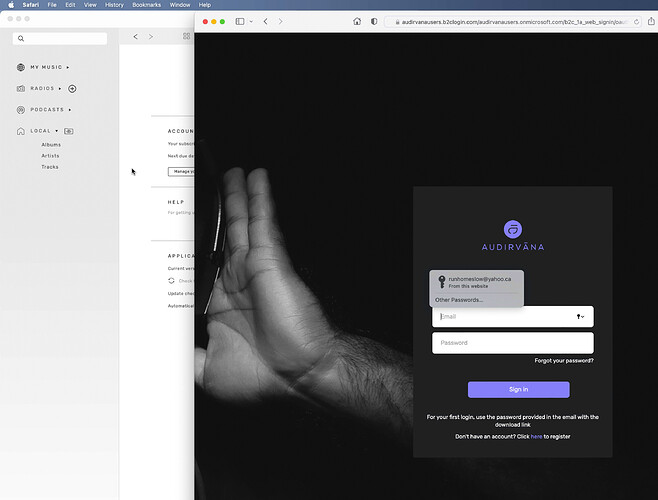Viewport: 658px width, 500px height.
Task: Expand the Radios section arrow
Action: coord(60,89)
